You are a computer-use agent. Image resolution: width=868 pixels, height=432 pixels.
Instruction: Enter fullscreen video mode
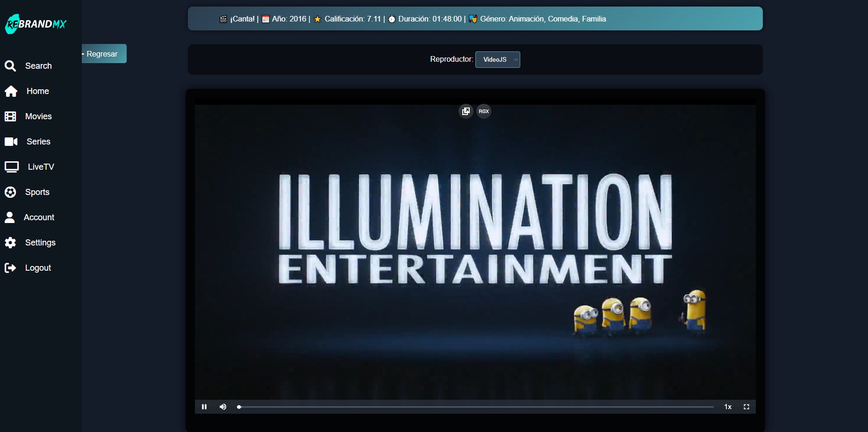(x=746, y=407)
